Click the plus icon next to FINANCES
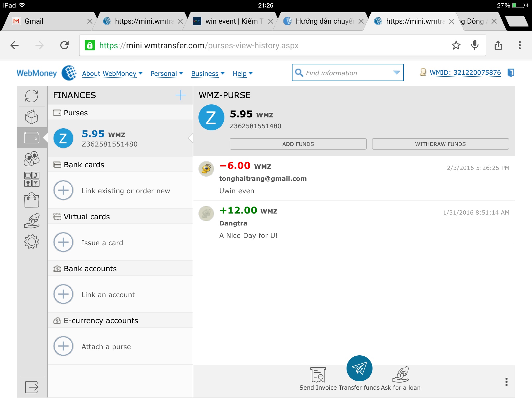This screenshot has width=532, height=399. point(181,95)
